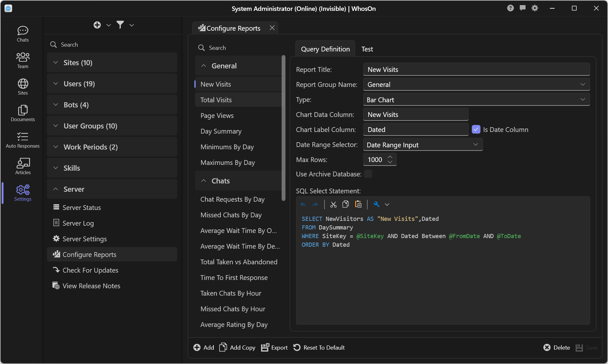Click the Add report button
The image size is (608, 364).
tap(204, 347)
